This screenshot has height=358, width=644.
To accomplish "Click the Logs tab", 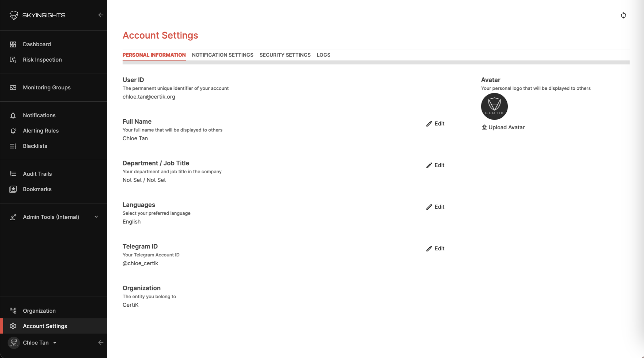I will (323, 55).
